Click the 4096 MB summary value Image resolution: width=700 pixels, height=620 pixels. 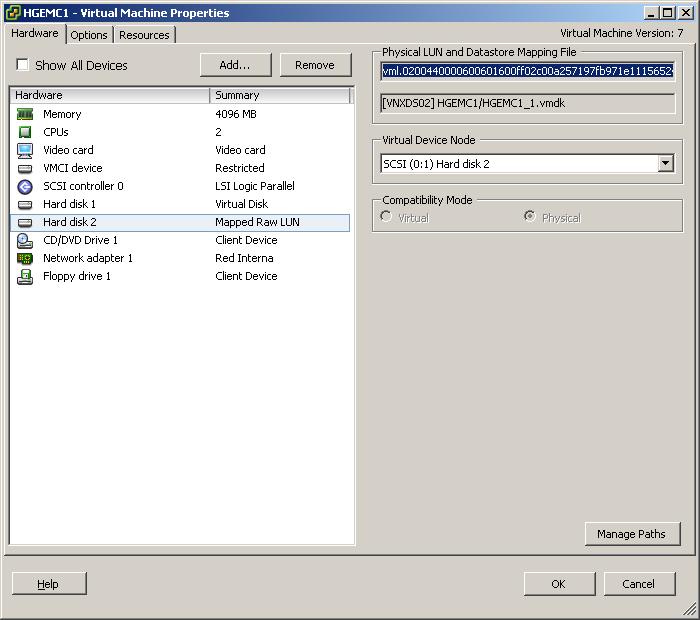[236, 114]
